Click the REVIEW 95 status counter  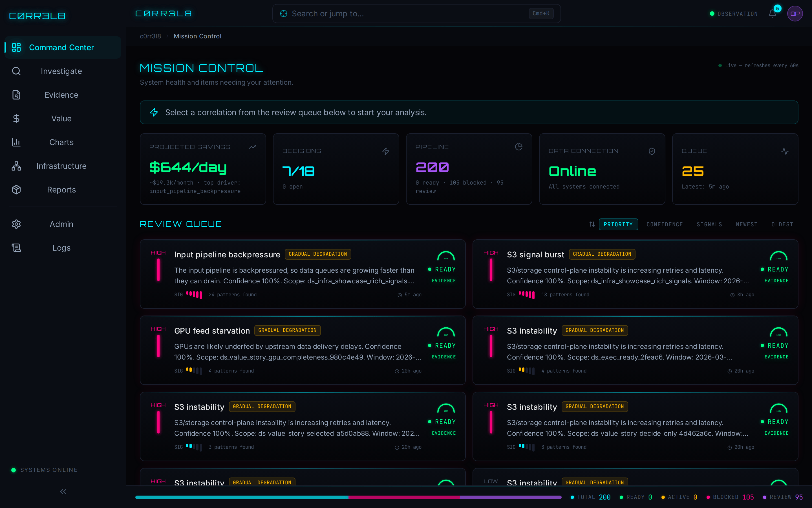pos(783,497)
